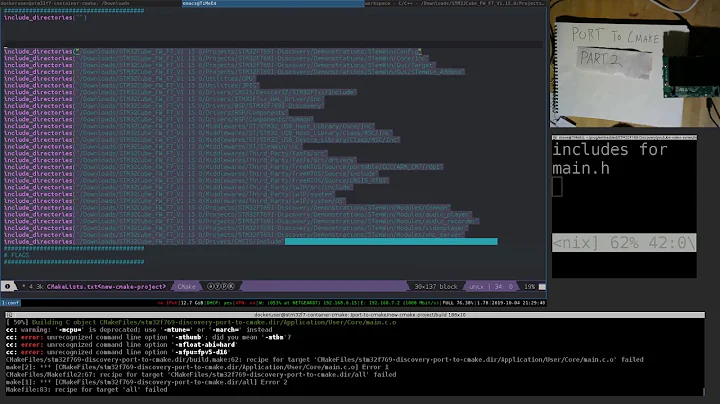Screen dimensions: 720x404
Task: Click the include line ending in Modules/vnc_server
Action: (235, 235)
